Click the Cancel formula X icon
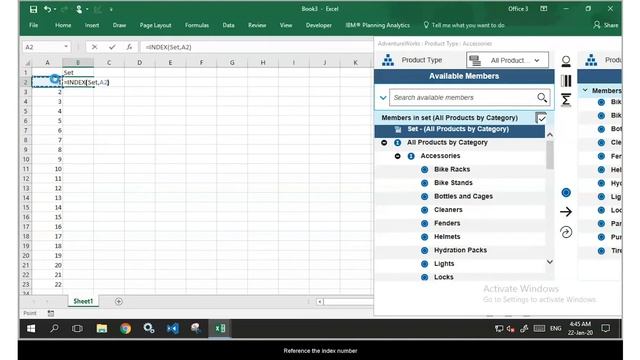 (x=94, y=47)
